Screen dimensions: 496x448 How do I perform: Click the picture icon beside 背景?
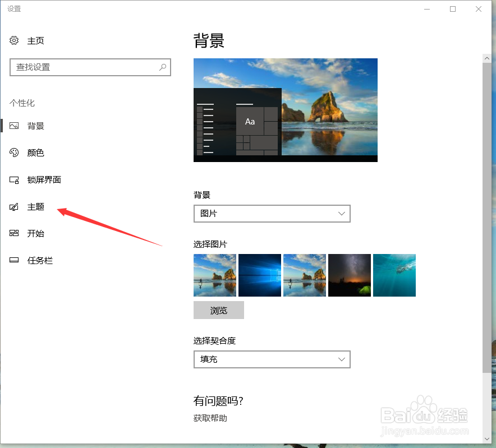point(14,126)
